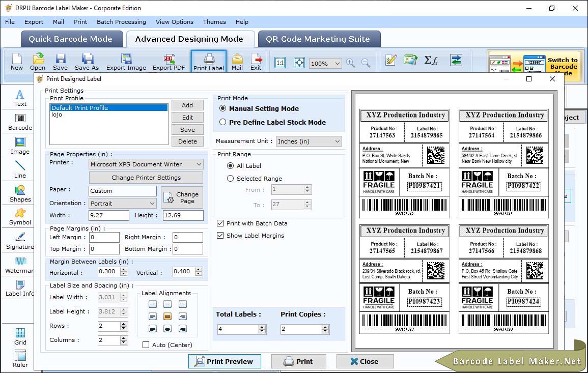Toggle Show Label Margins checkbox
Screen dimensions: 588x373
tap(220, 236)
